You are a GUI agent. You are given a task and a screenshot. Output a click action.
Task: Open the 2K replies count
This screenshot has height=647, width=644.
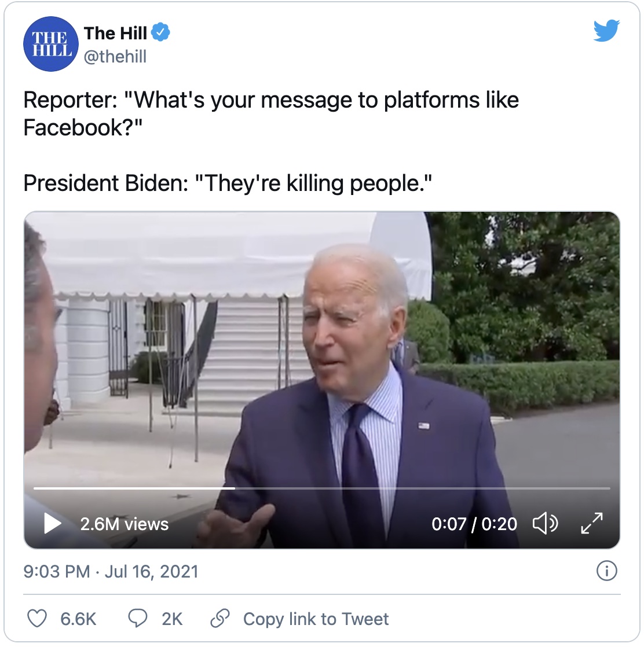(172, 619)
